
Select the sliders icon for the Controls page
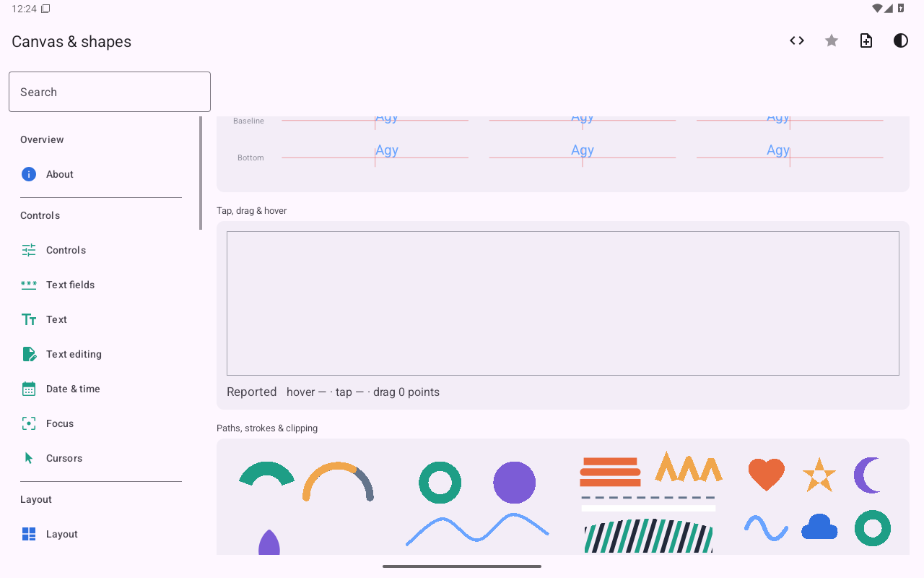[29, 250]
